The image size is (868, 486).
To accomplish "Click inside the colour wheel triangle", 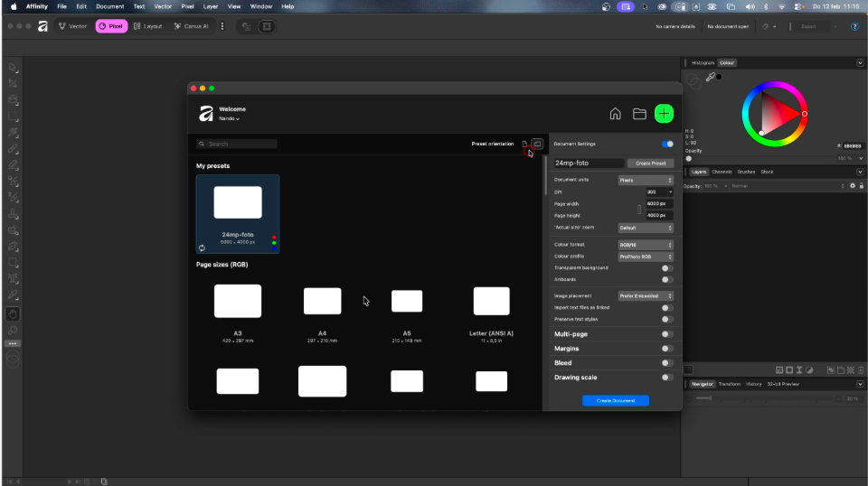I will (778, 115).
